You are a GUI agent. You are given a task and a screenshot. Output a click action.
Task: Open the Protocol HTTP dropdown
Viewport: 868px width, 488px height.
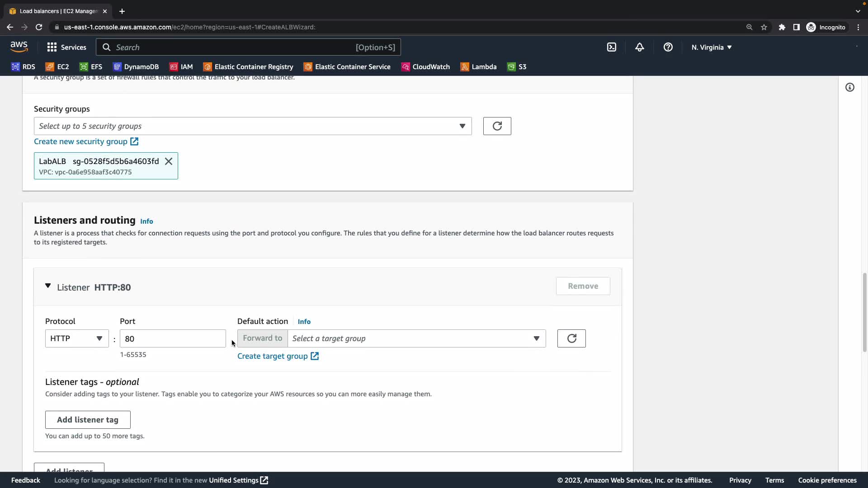(76, 338)
